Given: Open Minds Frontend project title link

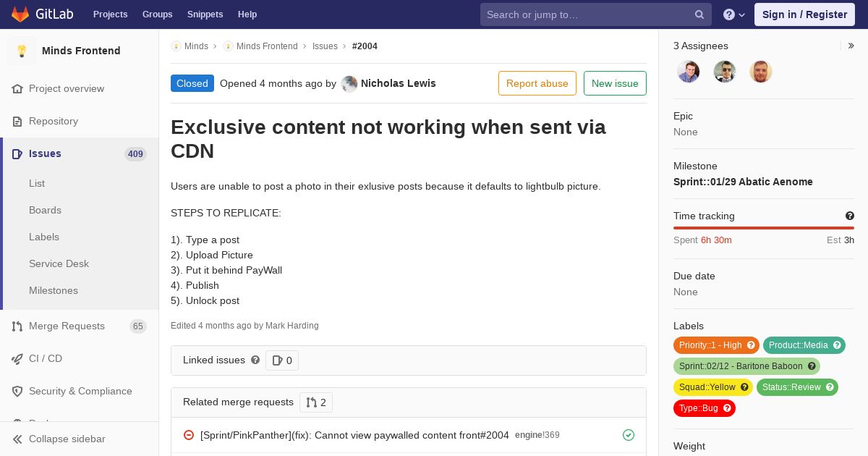Looking at the screenshot, I should (81, 51).
